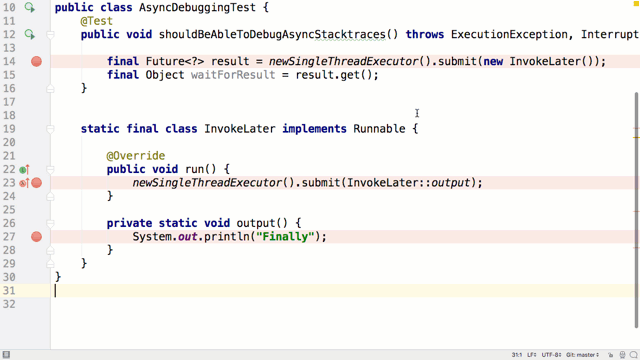
Task: Click the 31:1 caret position indicator
Action: (x=516, y=355)
